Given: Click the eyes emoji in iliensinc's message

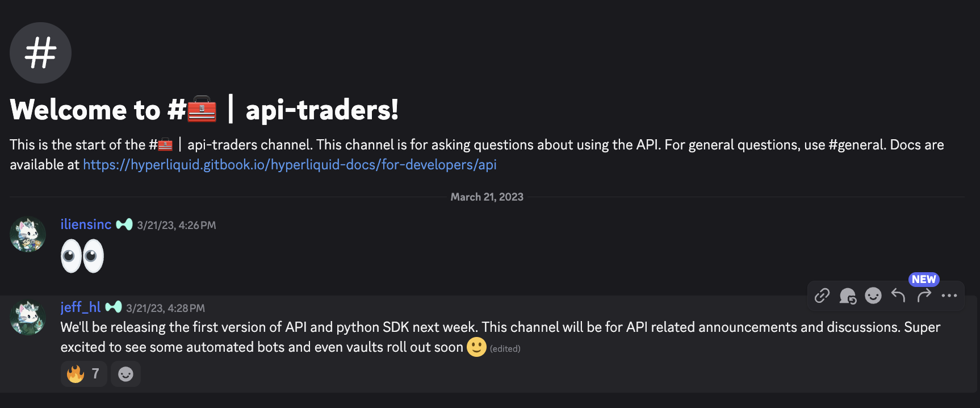Looking at the screenshot, I should 82,256.
